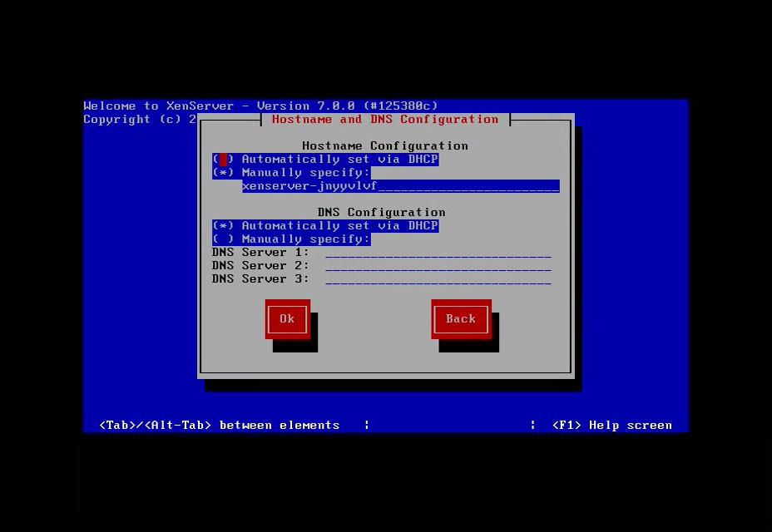Select hostname 'Manually specify' radio option

click(x=291, y=173)
